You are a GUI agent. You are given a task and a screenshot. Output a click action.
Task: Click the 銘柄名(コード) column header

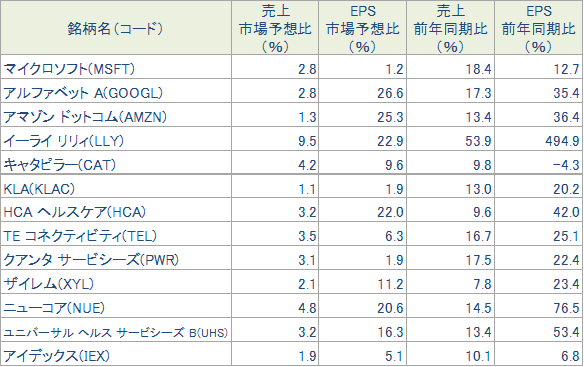[115, 28]
